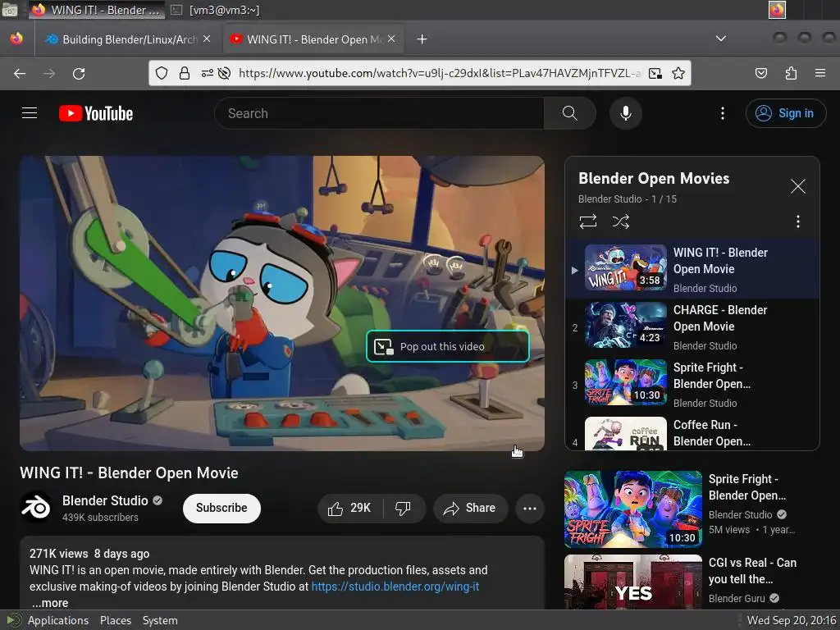Open a new tab with plus button
Viewport: 840px width, 630px height.
click(422, 39)
